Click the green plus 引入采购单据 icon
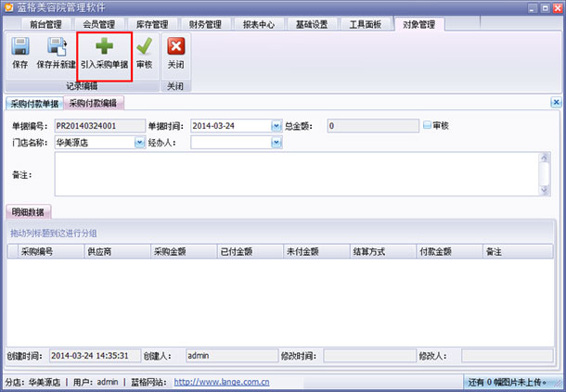 pos(104,45)
